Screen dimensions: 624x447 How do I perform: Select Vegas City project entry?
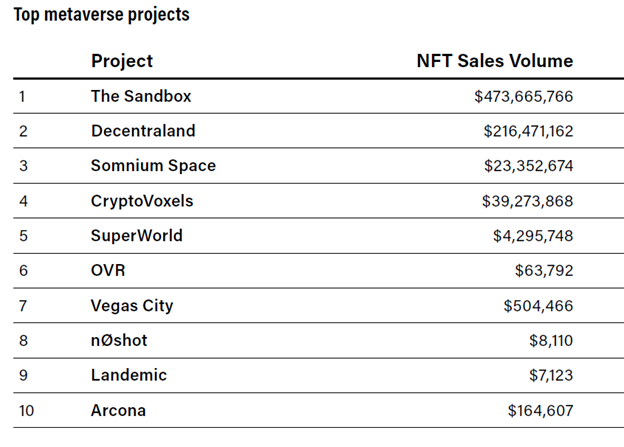tap(132, 305)
